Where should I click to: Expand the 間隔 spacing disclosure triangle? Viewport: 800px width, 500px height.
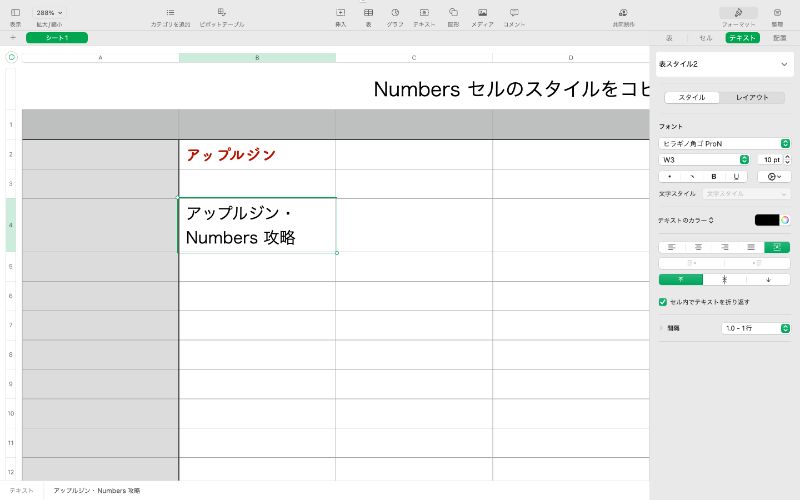coord(662,328)
